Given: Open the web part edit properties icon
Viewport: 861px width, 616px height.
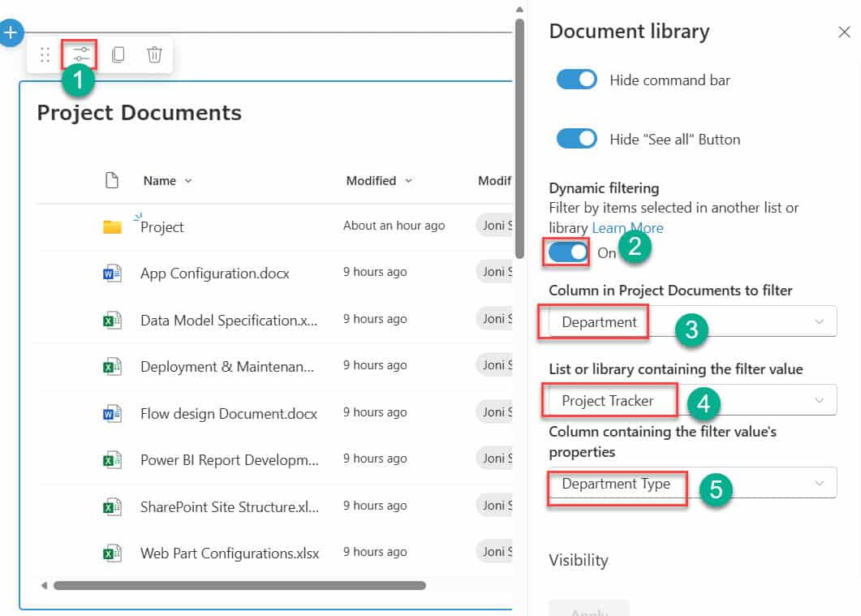Looking at the screenshot, I should point(80,53).
